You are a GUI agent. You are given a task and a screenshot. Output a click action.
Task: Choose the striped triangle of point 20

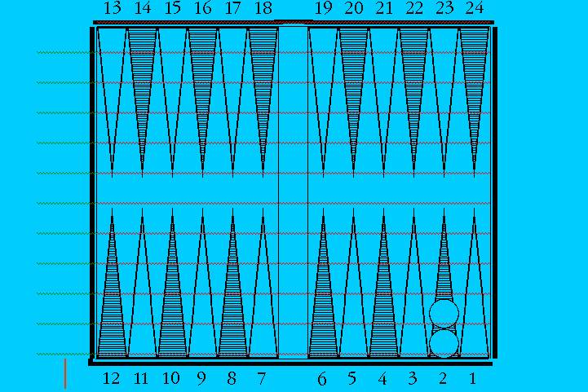(x=353, y=103)
